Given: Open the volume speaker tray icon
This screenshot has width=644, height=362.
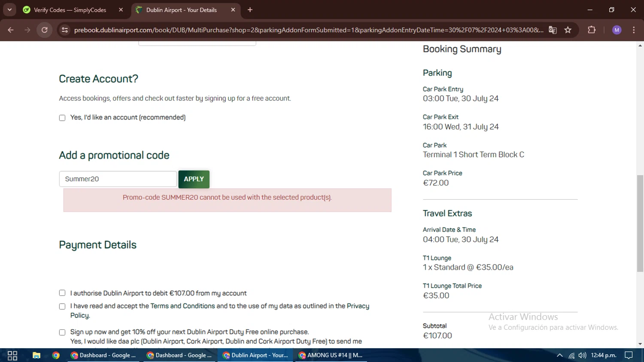Looking at the screenshot, I should coord(582,355).
